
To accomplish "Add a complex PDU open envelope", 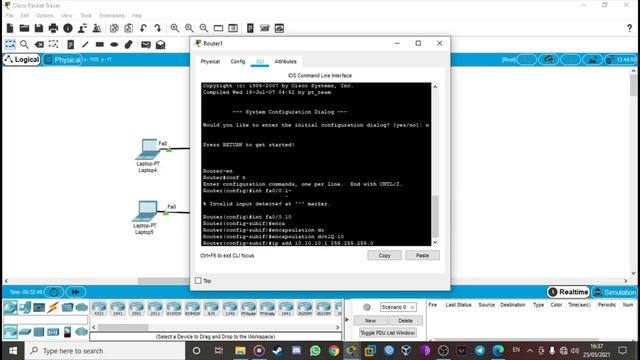I will click(x=160, y=44).
